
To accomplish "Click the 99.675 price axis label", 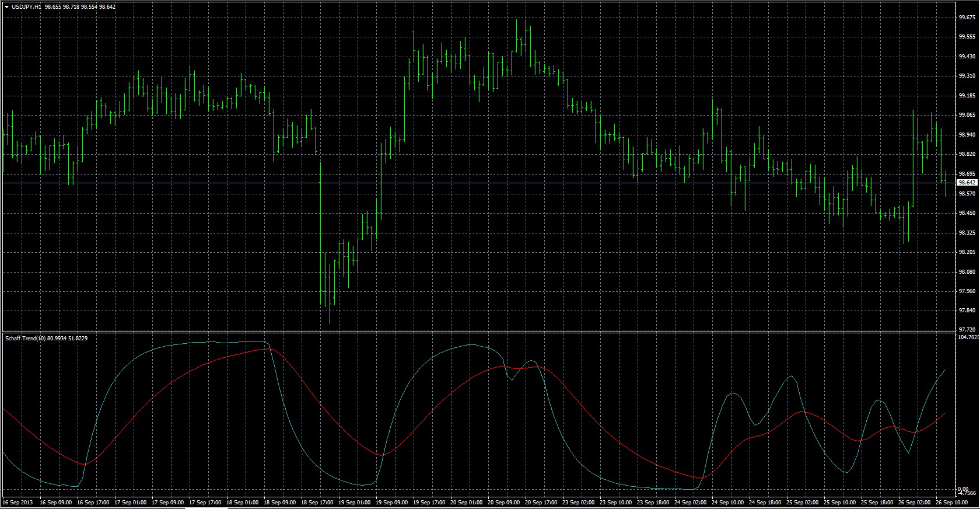I will pos(967,18).
